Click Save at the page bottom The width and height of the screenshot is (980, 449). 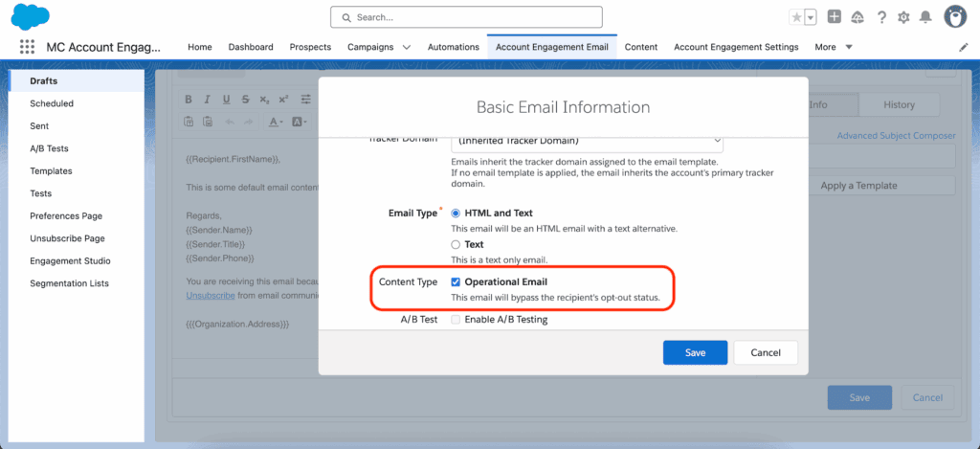tap(859, 397)
